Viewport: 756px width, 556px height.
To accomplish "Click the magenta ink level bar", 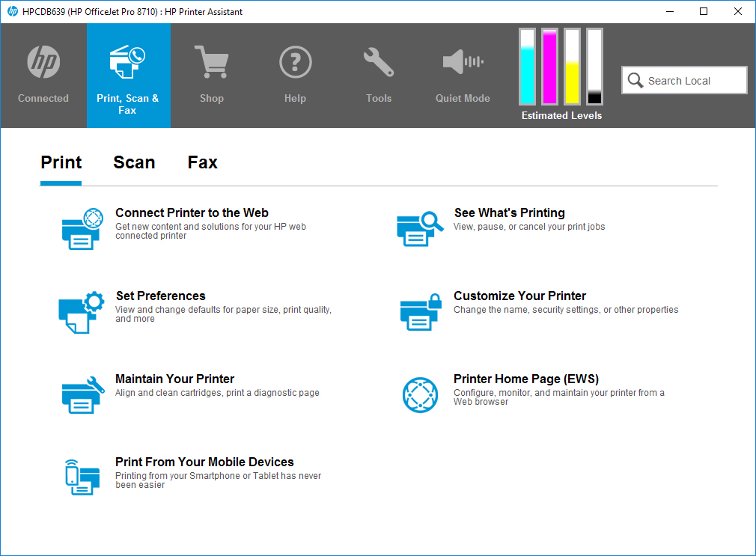I will click(549, 67).
